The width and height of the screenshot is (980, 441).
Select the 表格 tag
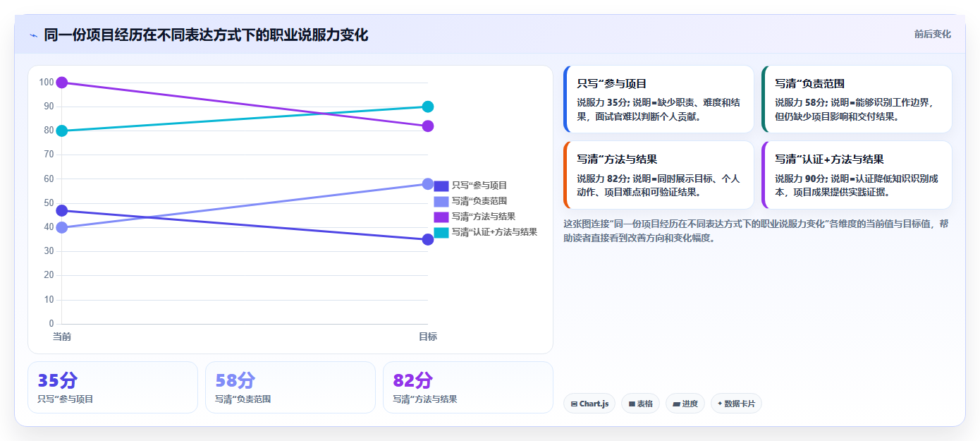pos(640,404)
